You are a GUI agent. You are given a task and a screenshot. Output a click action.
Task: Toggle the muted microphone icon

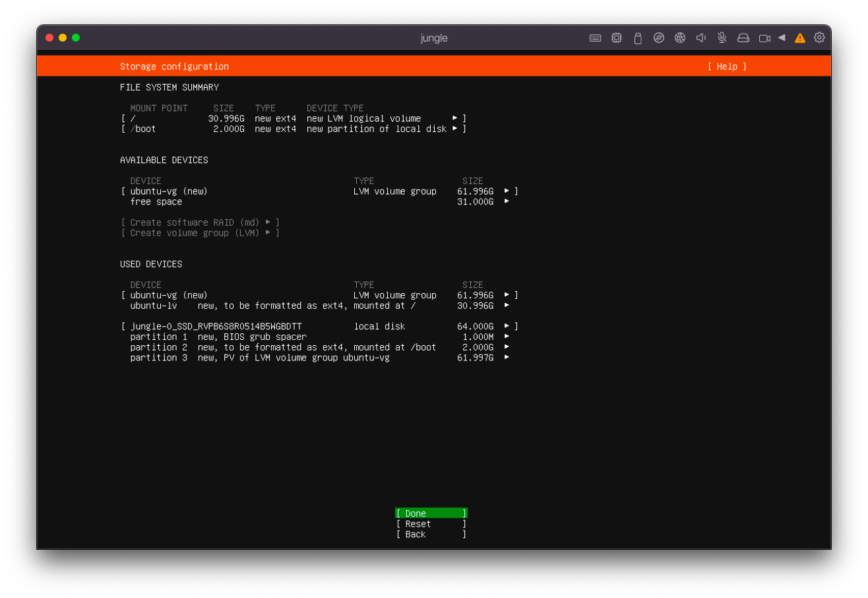722,38
